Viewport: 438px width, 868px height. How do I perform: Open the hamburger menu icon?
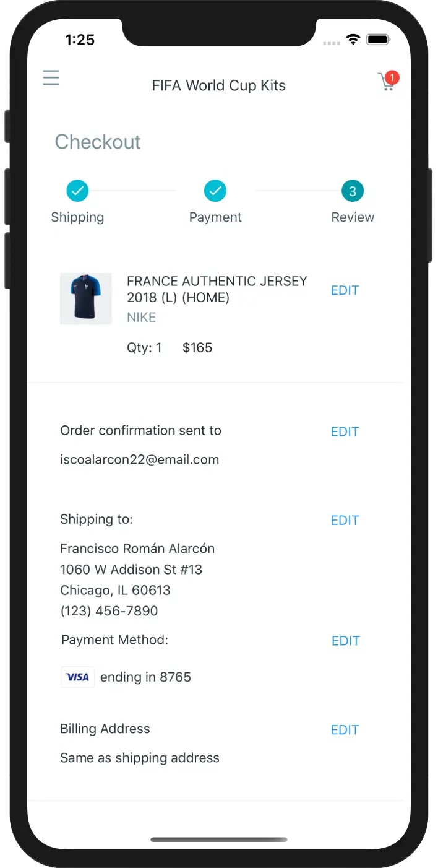[51, 77]
